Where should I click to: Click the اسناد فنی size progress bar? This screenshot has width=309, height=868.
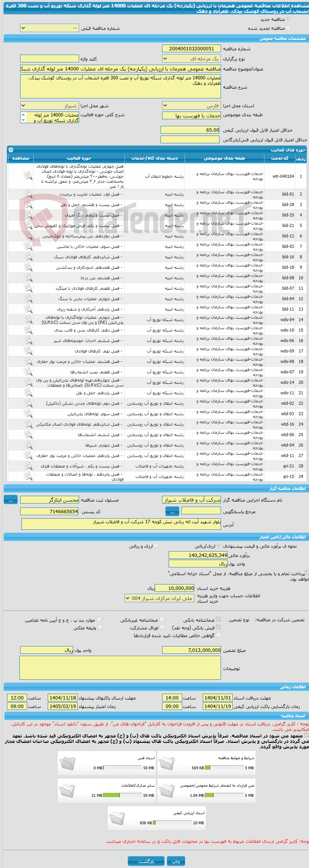[123, 768]
